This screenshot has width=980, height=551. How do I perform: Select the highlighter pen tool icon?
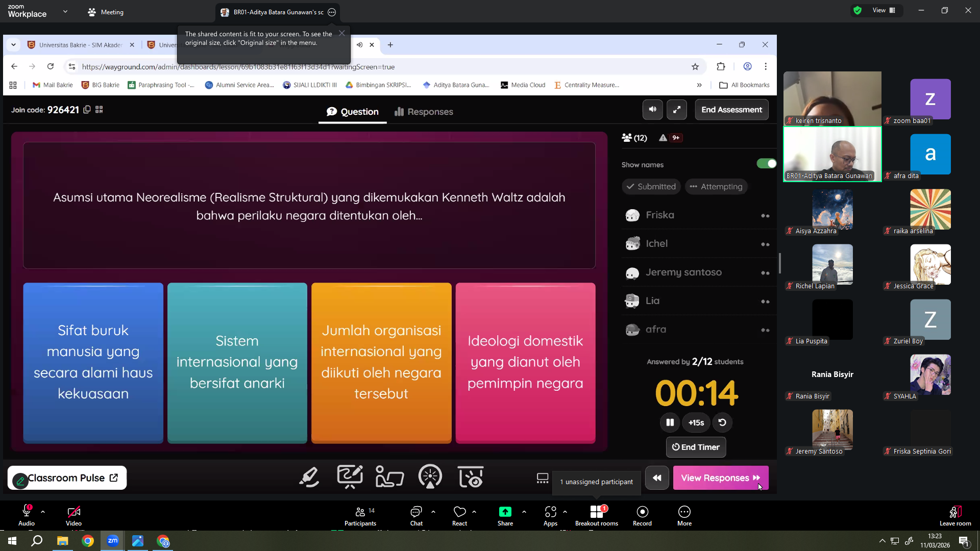[x=309, y=478]
